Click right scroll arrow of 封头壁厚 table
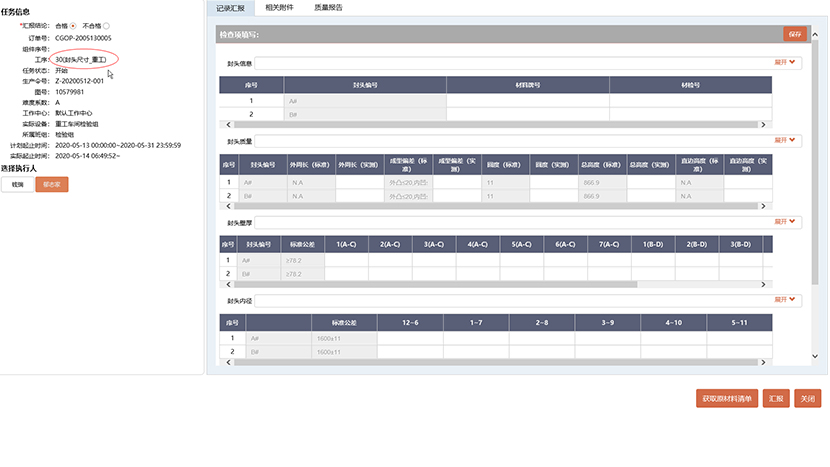Screen dimensions: 830x467 point(764,284)
